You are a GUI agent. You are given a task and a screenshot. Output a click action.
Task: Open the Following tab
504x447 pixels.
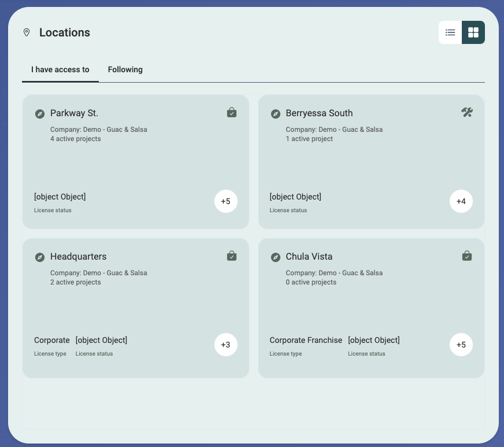tap(125, 69)
